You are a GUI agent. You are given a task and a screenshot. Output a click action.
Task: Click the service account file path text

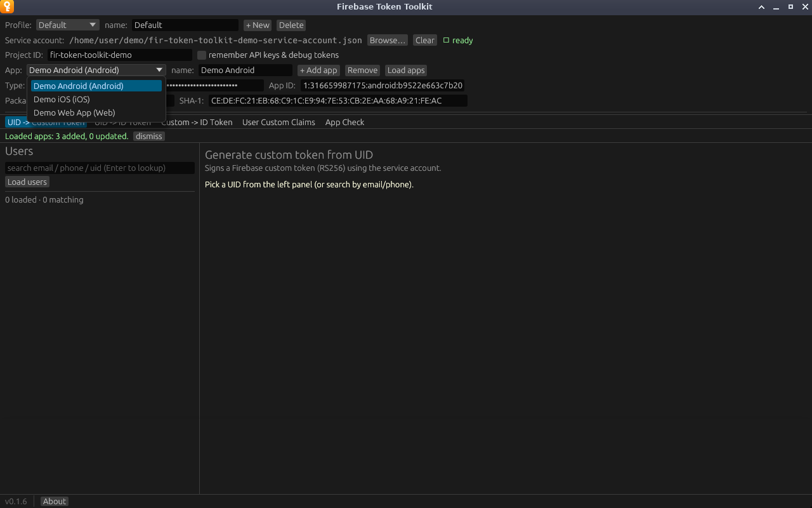click(x=216, y=41)
